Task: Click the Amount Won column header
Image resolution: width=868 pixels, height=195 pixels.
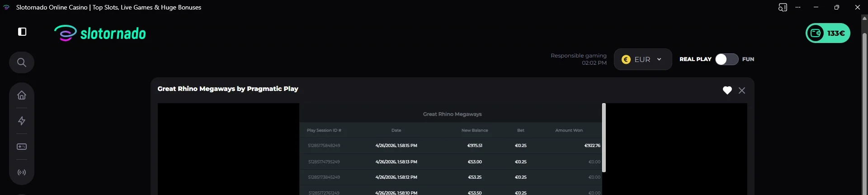Action: point(569,130)
